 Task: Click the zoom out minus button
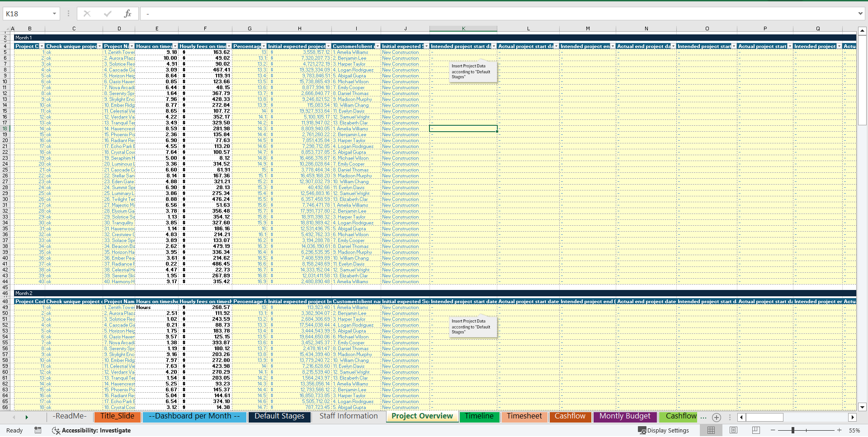click(x=773, y=430)
